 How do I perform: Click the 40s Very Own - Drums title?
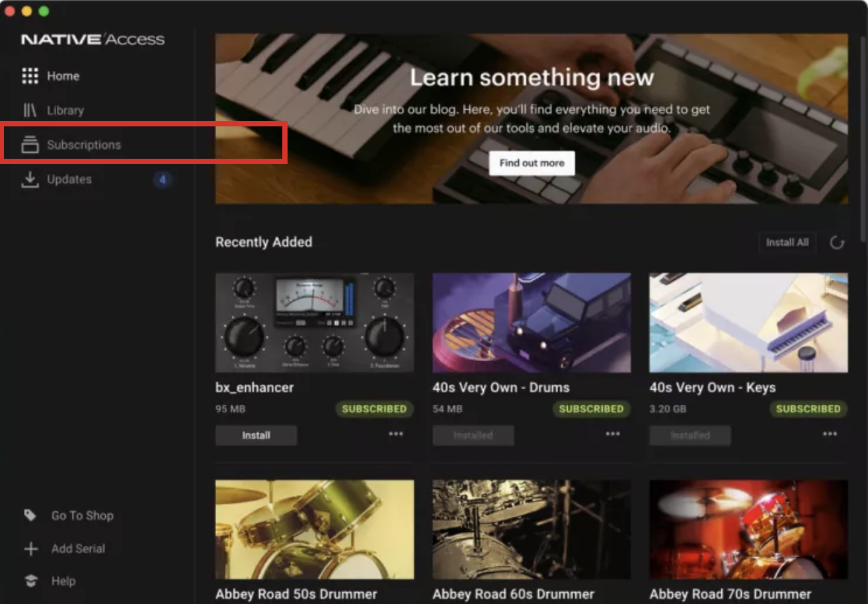point(501,388)
